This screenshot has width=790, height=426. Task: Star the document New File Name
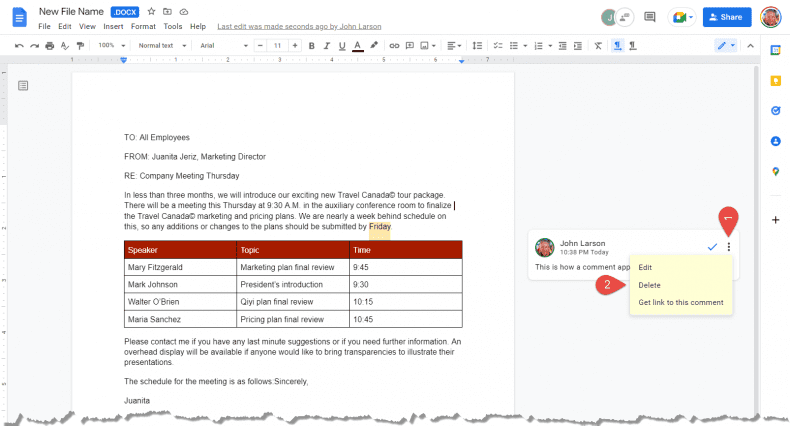tap(151, 10)
